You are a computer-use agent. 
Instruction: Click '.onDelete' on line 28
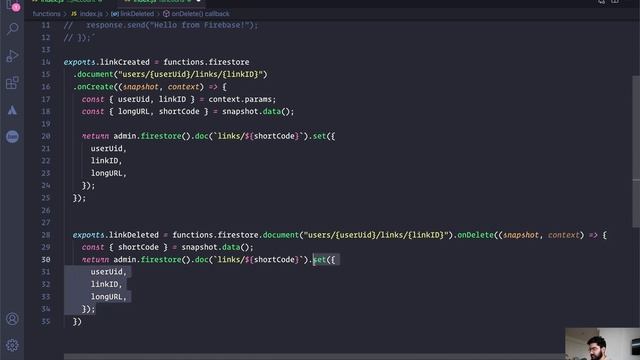click(473, 235)
